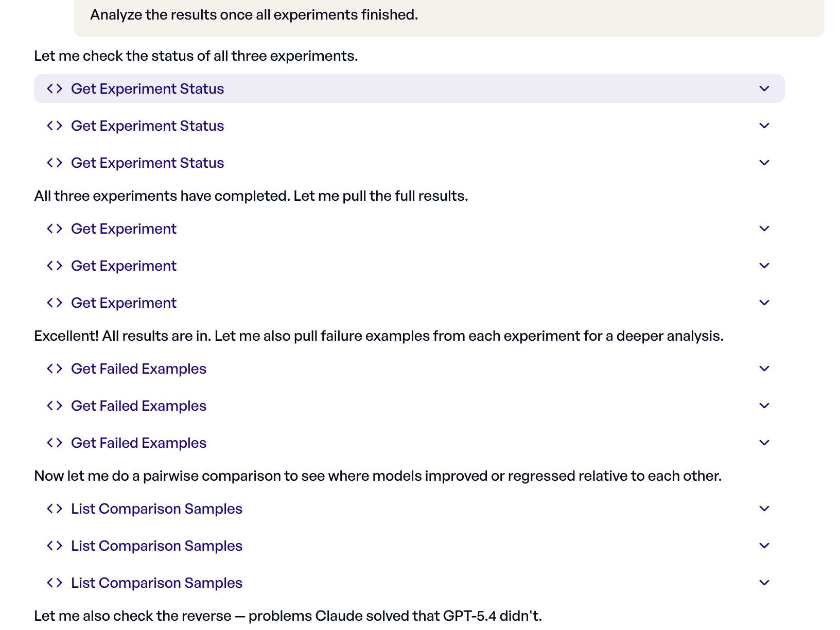Click the code icon beside first Get Failed Examples
840x630 pixels.
point(54,369)
